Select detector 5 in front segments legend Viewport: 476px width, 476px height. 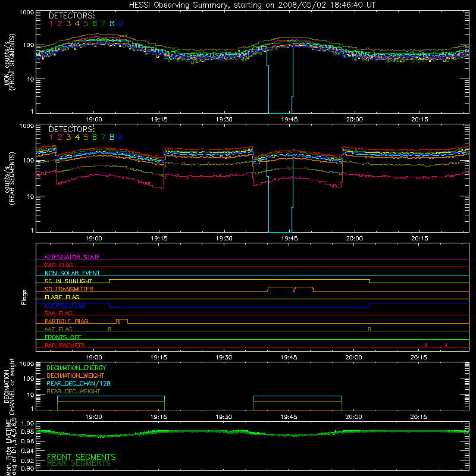tap(86, 24)
